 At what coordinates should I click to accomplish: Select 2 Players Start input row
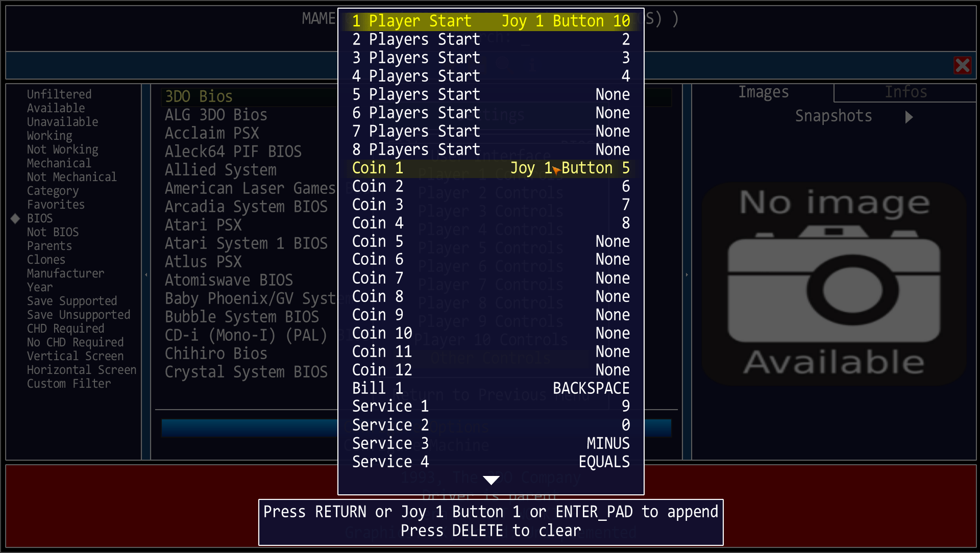click(x=491, y=39)
